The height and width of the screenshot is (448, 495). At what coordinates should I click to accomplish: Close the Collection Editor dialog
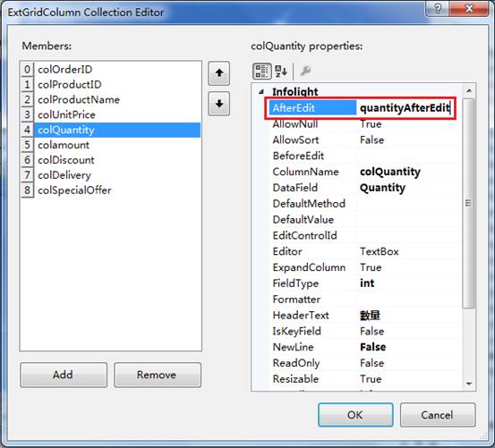tap(469, 8)
